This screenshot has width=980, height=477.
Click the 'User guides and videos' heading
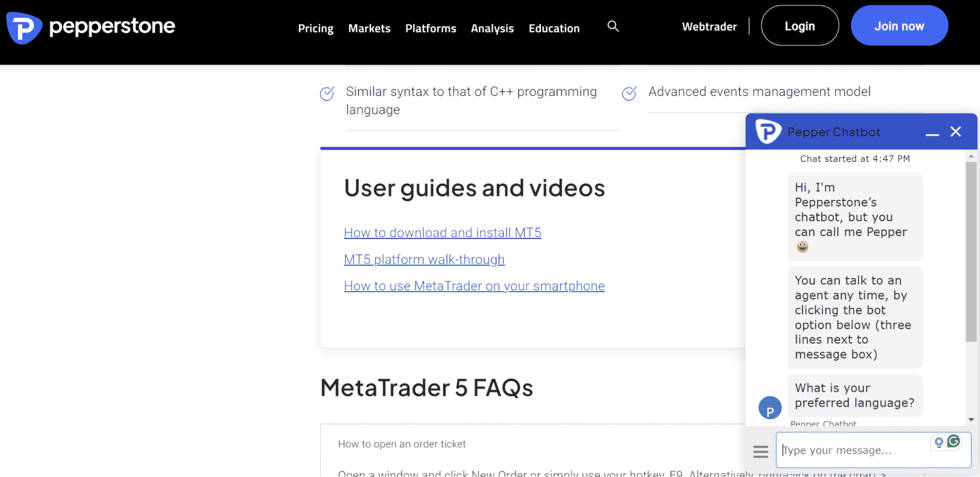(474, 188)
